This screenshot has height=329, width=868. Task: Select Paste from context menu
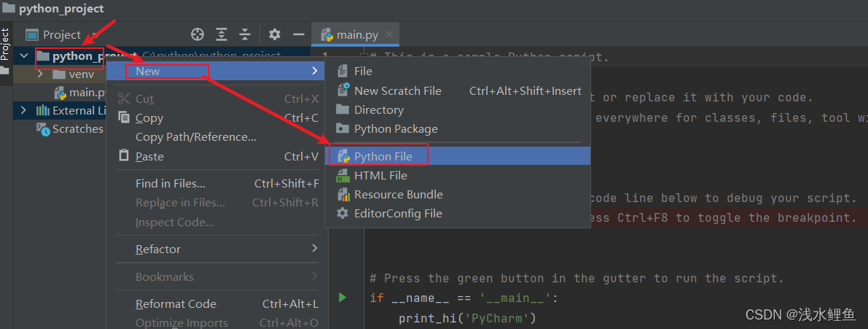pos(216,157)
